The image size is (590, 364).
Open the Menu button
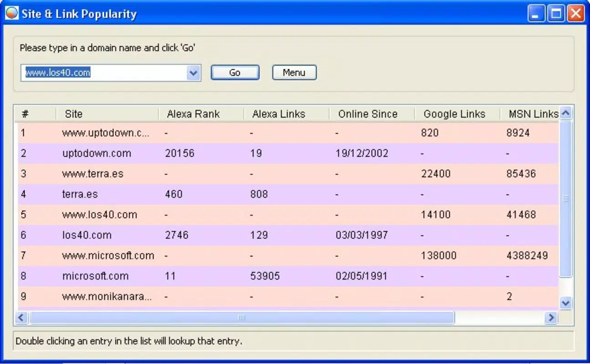coord(294,72)
